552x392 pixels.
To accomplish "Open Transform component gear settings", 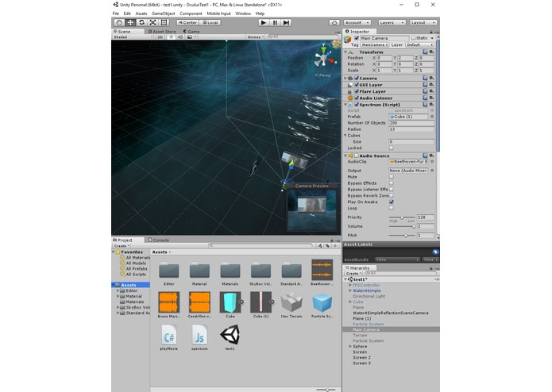I will 431,52.
